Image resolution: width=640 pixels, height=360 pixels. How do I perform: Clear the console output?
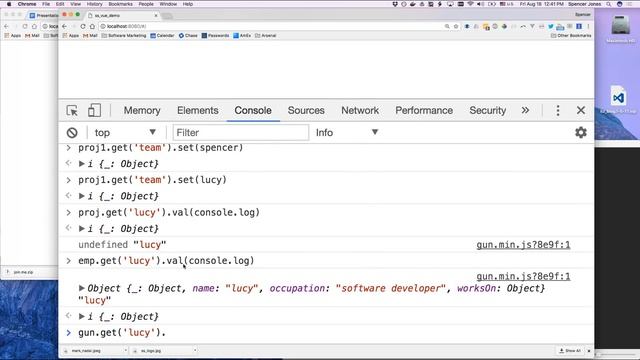click(x=72, y=133)
